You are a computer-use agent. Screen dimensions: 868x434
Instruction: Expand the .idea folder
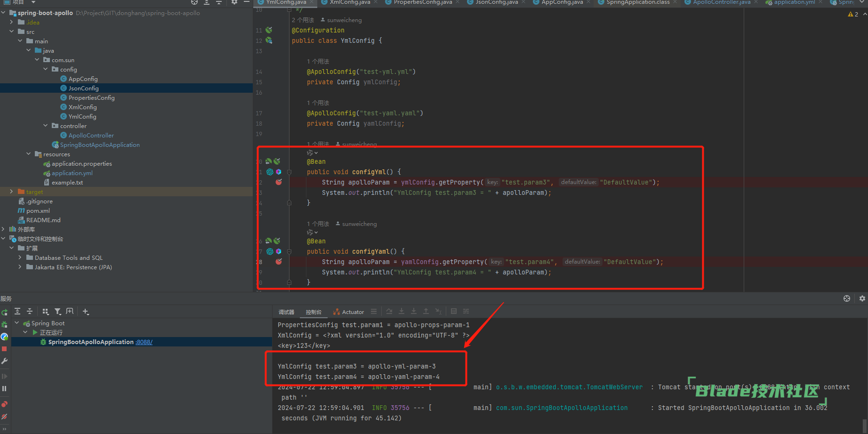(11, 22)
